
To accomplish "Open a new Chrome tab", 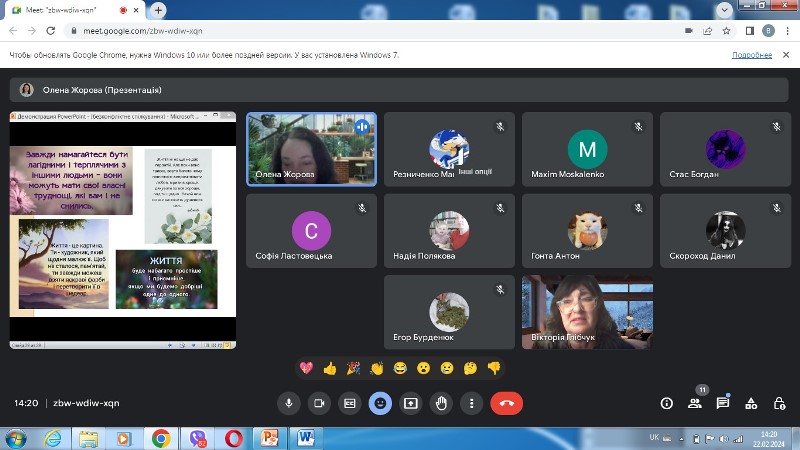I will [158, 10].
